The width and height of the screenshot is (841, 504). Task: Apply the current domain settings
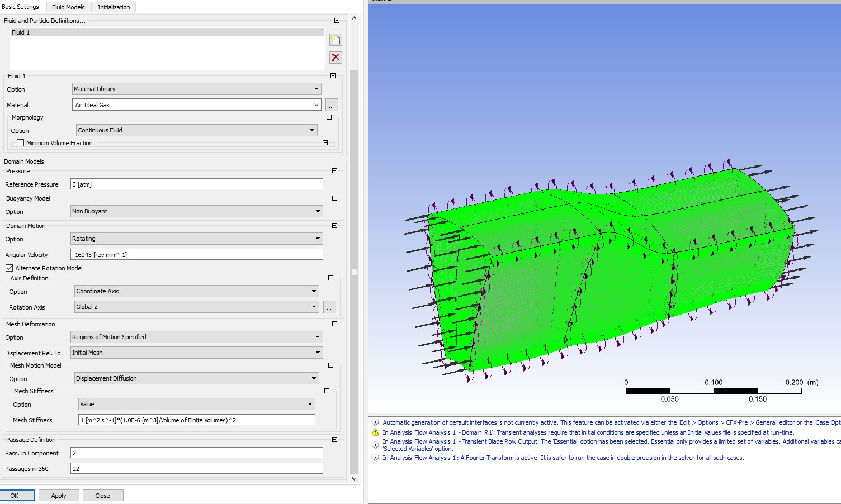point(58,495)
